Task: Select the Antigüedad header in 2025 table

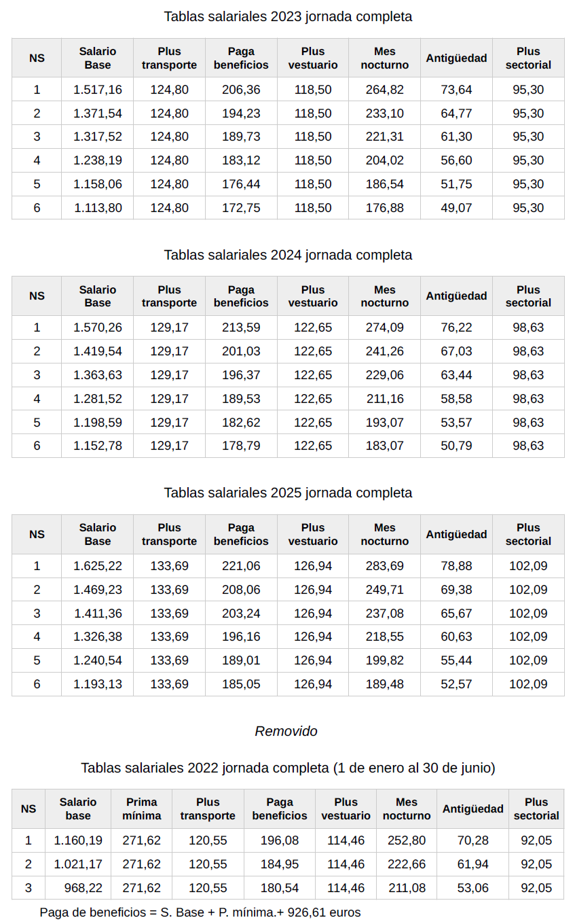Action: [x=456, y=535]
